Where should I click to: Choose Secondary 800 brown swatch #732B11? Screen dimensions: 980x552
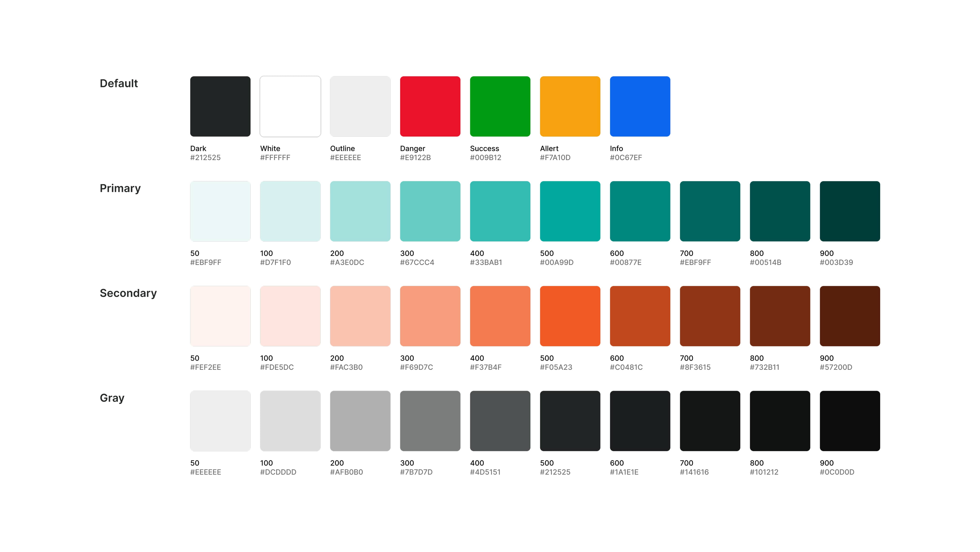pos(780,316)
